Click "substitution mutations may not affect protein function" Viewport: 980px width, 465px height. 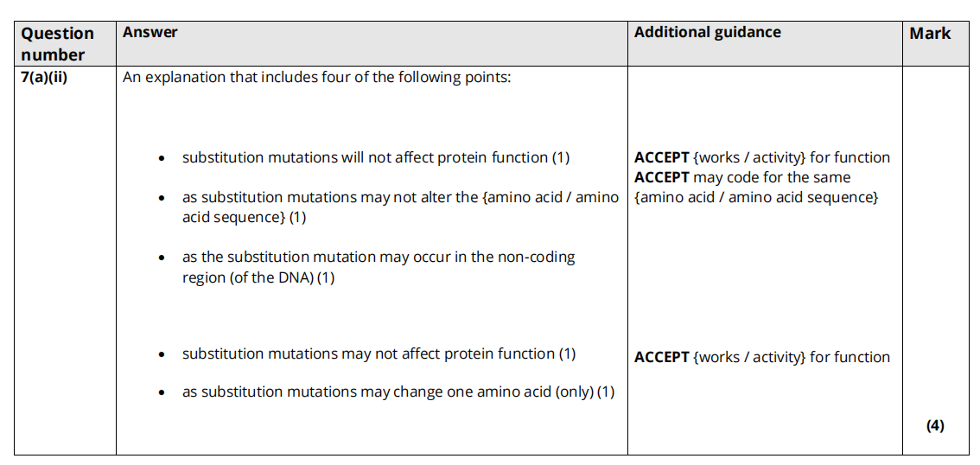click(378, 354)
